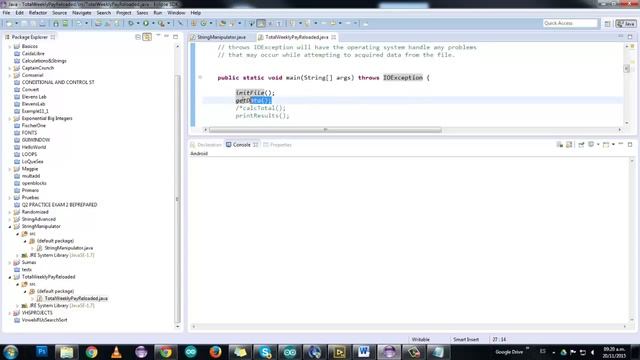Toggle Link with Editor in Package Explorer
Screen dimensions: 640x360
[x=147, y=37]
